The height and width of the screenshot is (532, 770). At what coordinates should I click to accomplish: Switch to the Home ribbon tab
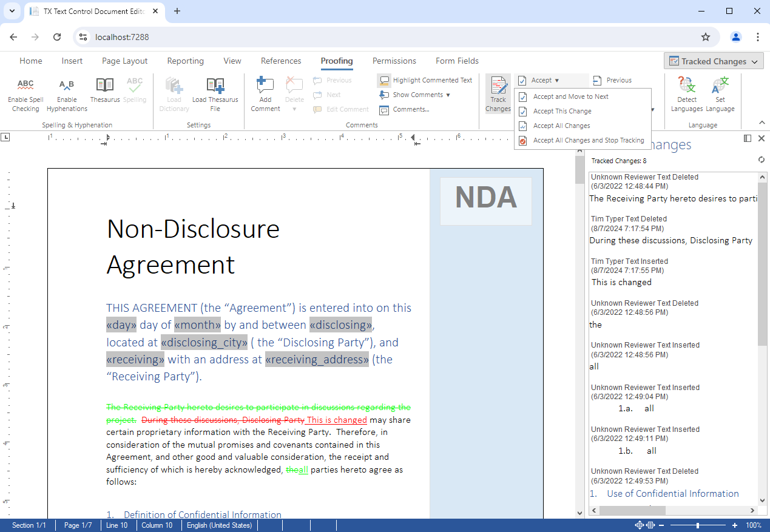[x=31, y=61]
